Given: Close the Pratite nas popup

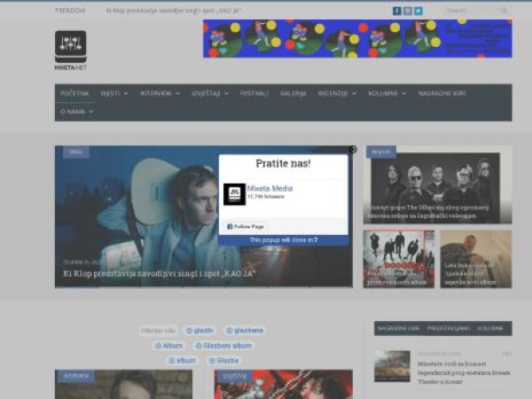Looking at the screenshot, I should point(353,150).
